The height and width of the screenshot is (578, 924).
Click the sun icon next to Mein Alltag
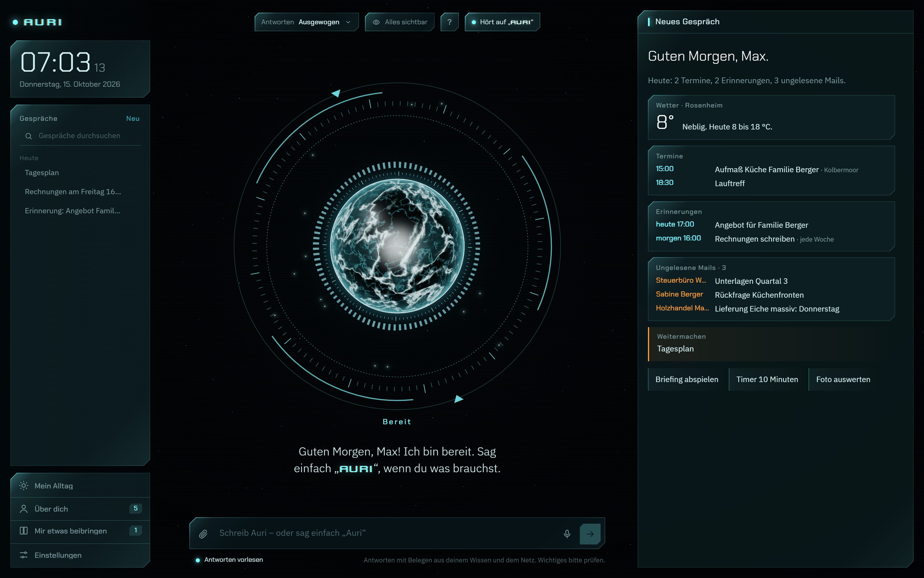[x=24, y=486]
